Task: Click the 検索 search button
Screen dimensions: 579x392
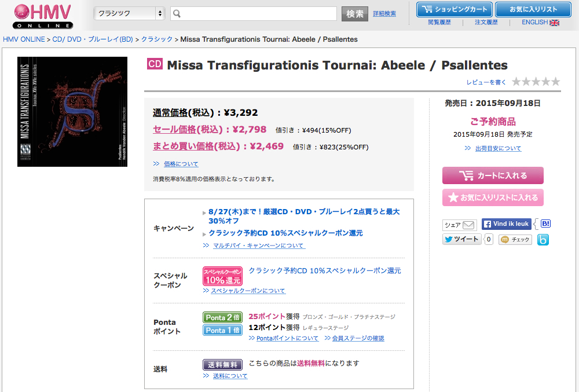Action: click(x=355, y=14)
